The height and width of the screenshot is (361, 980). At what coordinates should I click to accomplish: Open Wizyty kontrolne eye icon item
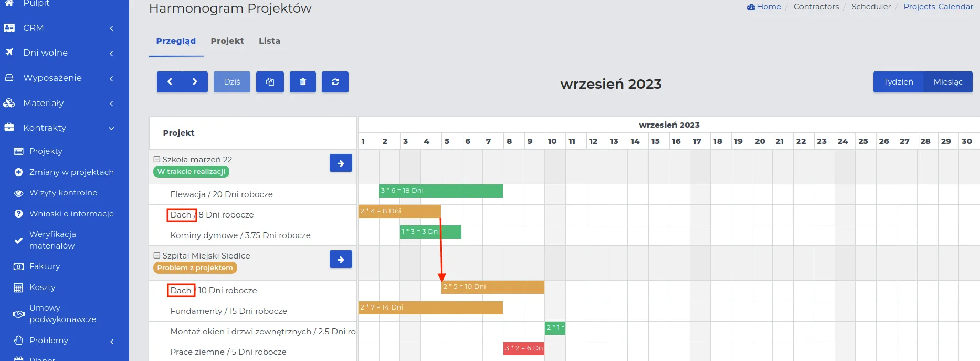63,193
